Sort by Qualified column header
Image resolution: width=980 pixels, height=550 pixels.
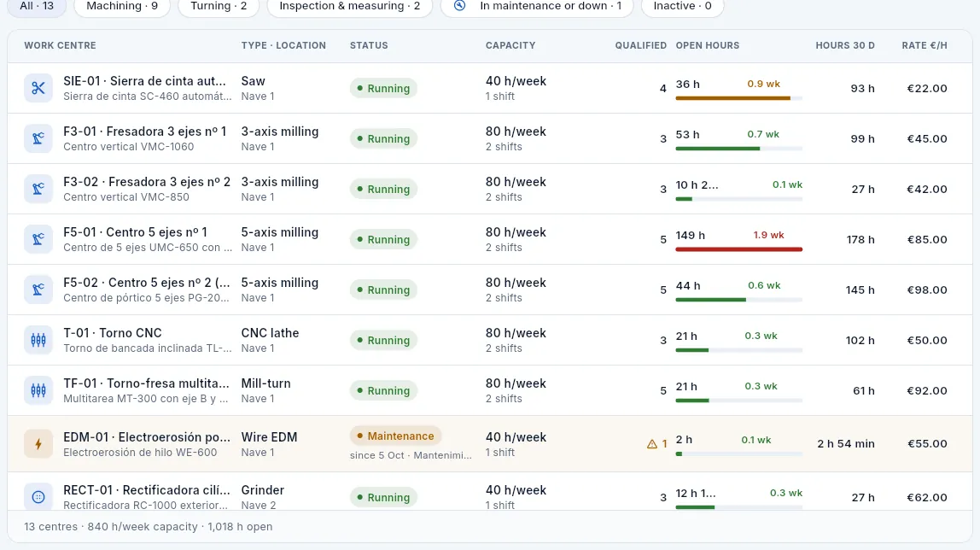tap(640, 45)
